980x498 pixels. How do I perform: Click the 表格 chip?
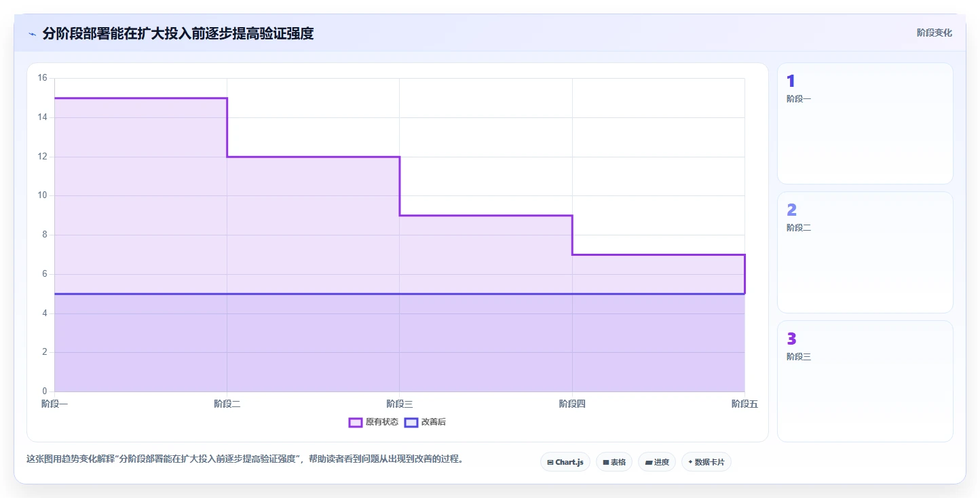pyautogui.click(x=614, y=462)
